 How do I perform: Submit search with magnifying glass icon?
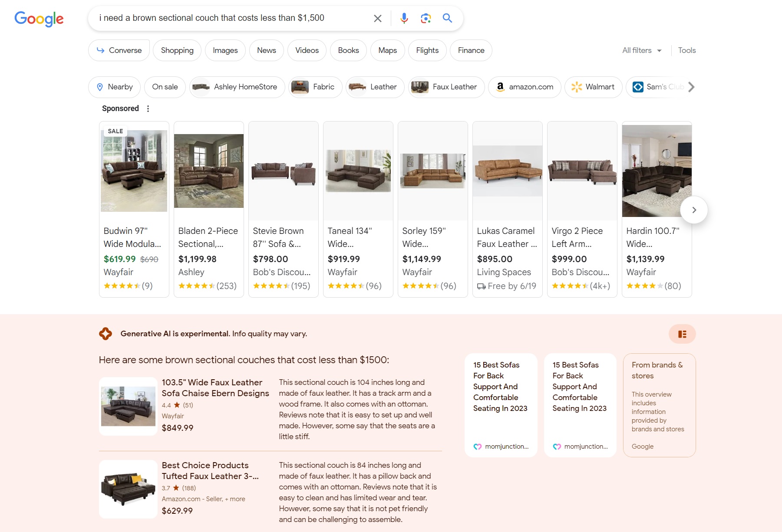tap(448, 18)
